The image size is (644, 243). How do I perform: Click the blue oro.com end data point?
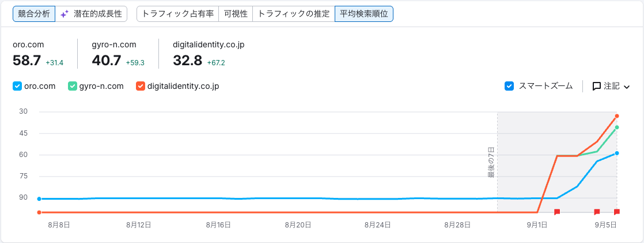617,153
